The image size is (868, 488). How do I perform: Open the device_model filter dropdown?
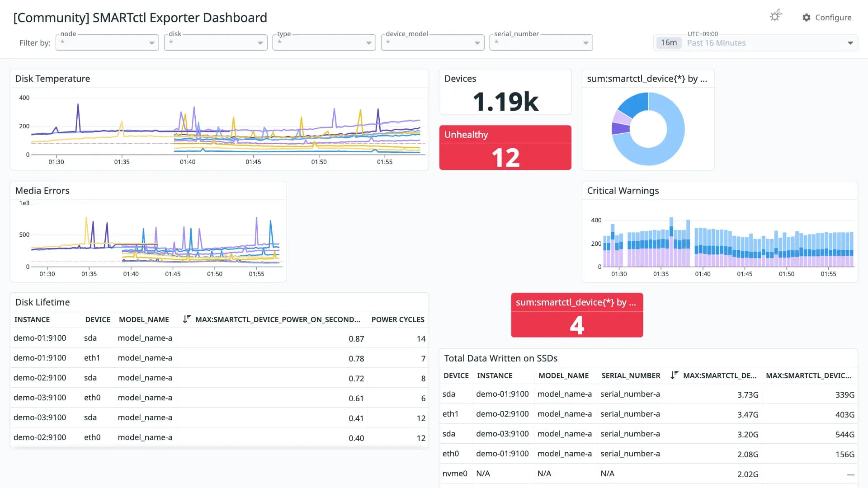pos(433,42)
